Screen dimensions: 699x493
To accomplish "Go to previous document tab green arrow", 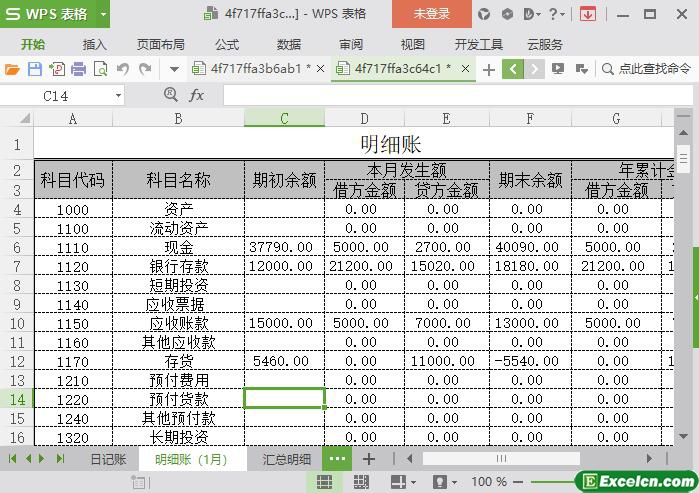I will click(x=513, y=69).
